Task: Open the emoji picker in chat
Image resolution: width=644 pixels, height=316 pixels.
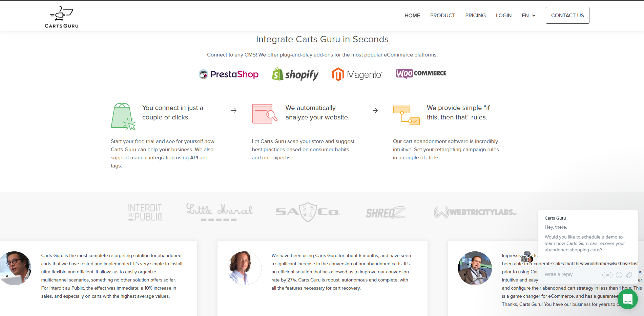Action: click(619, 275)
